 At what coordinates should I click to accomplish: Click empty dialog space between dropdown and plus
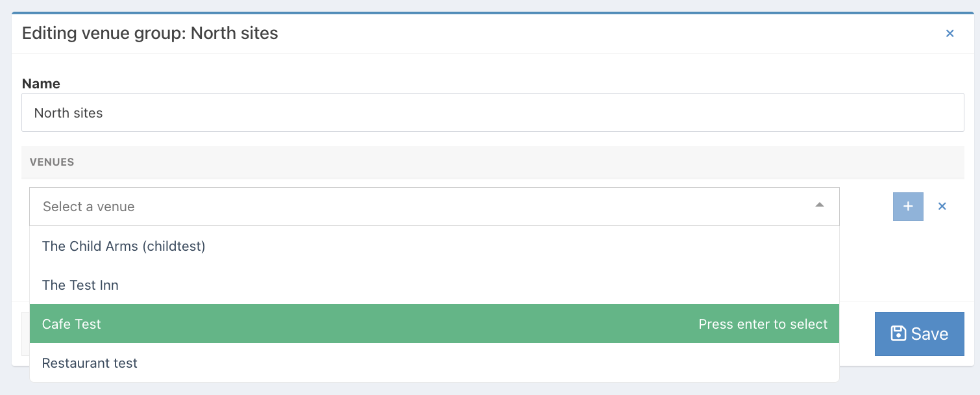pyautogui.click(x=866, y=207)
